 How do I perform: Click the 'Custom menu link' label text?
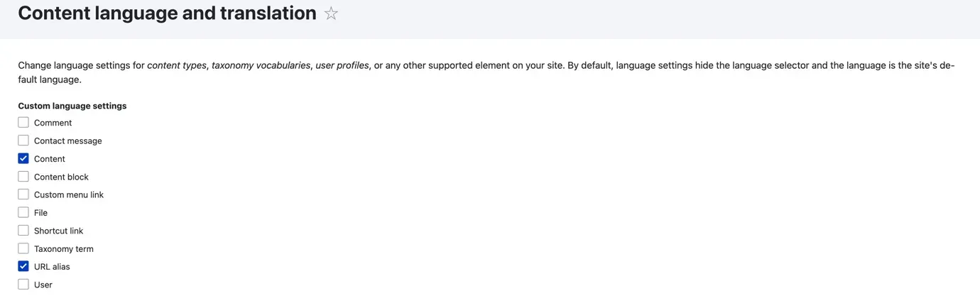point(69,194)
